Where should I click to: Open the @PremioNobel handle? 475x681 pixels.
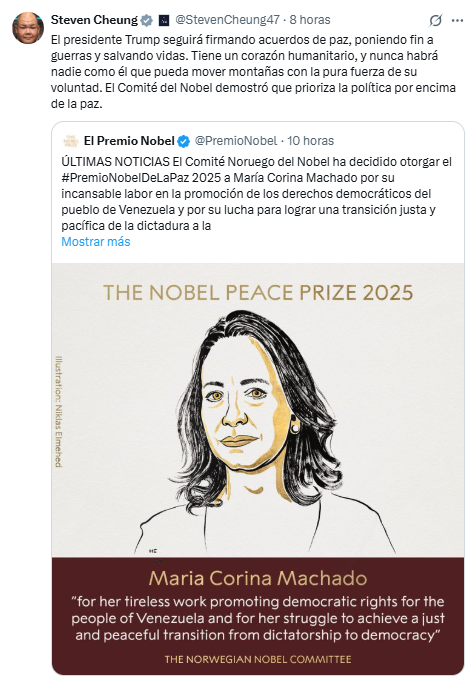[236, 141]
